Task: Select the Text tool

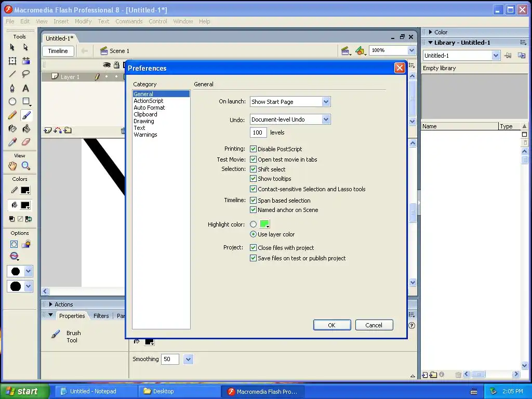Action: (26, 88)
